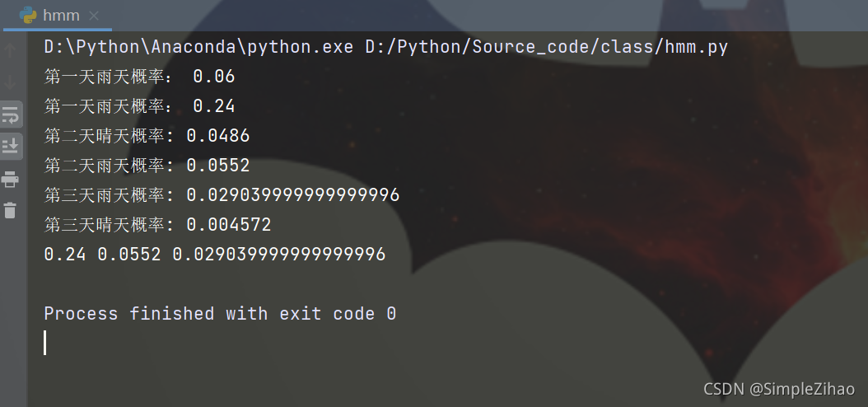Click 'Process finished with exit code 0' text

pyautogui.click(x=220, y=313)
